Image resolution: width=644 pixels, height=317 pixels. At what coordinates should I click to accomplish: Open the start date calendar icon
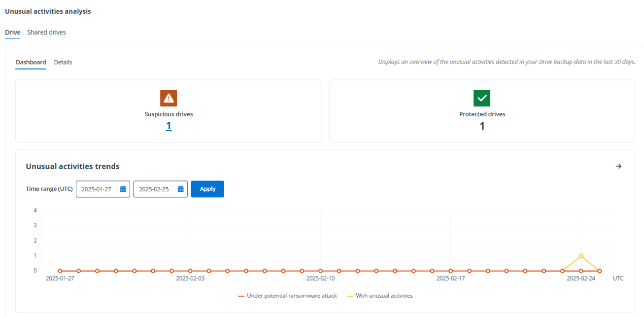[x=123, y=189]
